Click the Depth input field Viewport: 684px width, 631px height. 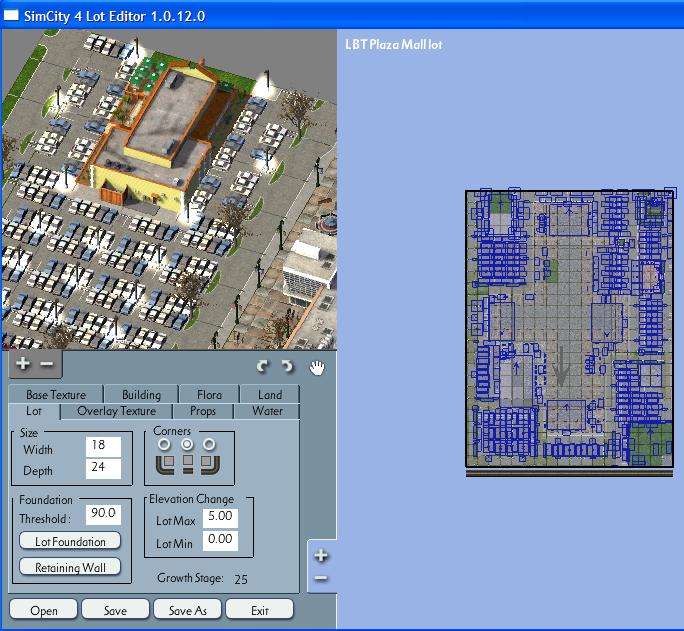[103, 468]
